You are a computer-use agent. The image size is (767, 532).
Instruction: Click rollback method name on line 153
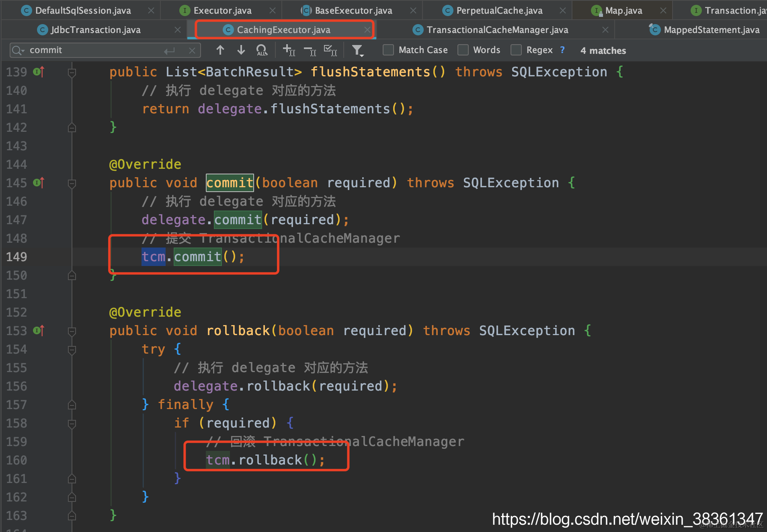pos(238,331)
